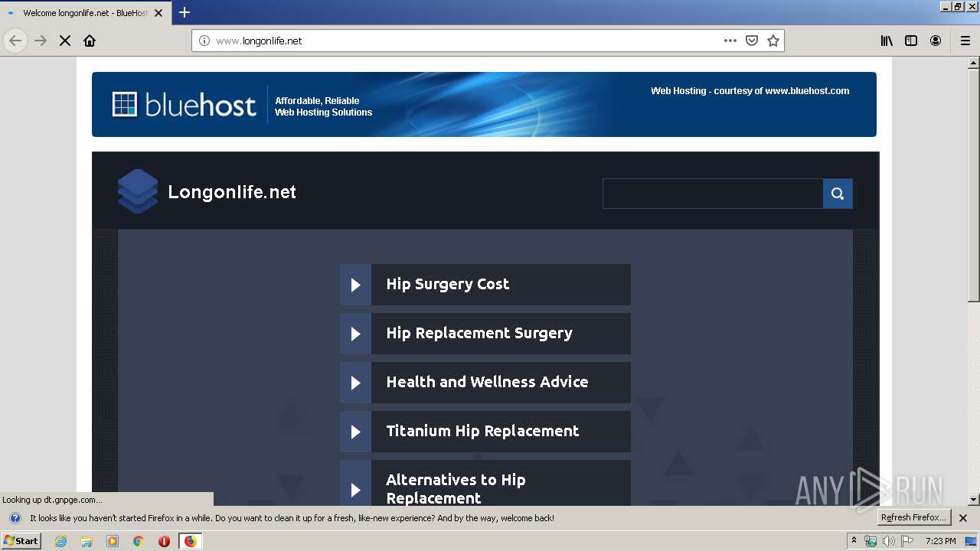Launch Internet Explorer from taskbar
The height and width of the screenshot is (551, 980).
point(61,541)
